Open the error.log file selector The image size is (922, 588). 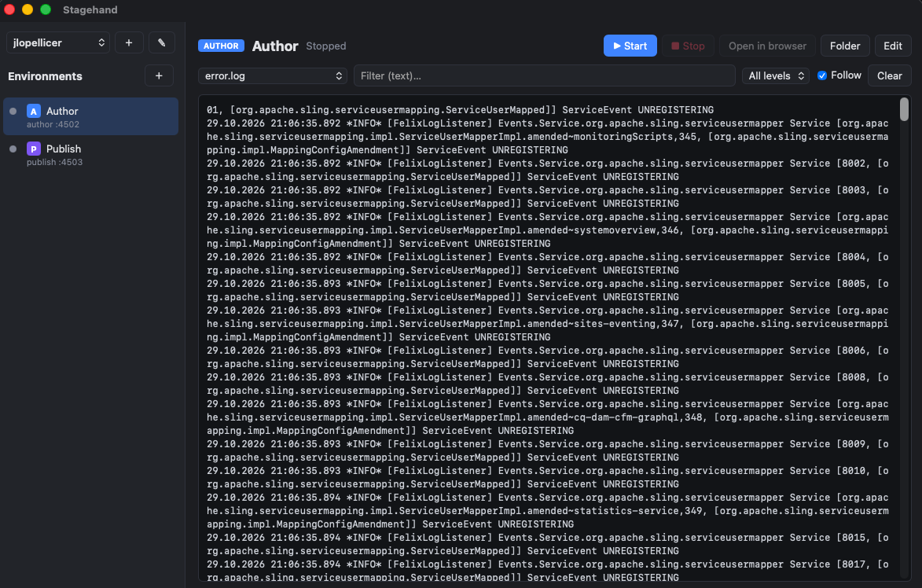(x=272, y=75)
